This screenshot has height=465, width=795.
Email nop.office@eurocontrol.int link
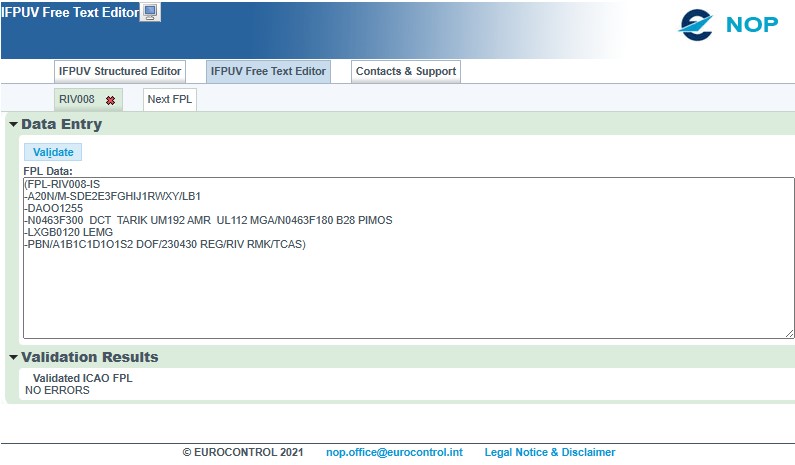pos(394,452)
